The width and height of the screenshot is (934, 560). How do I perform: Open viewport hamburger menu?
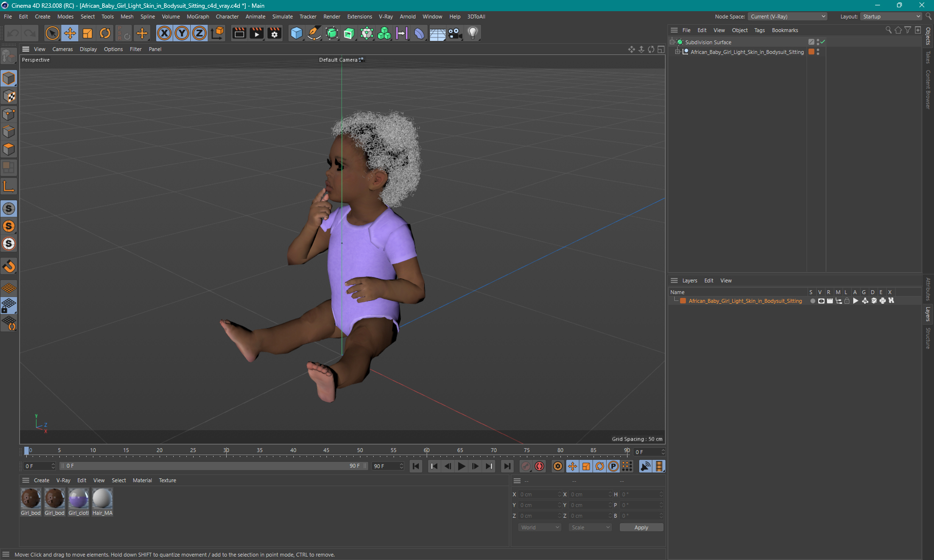[26, 49]
